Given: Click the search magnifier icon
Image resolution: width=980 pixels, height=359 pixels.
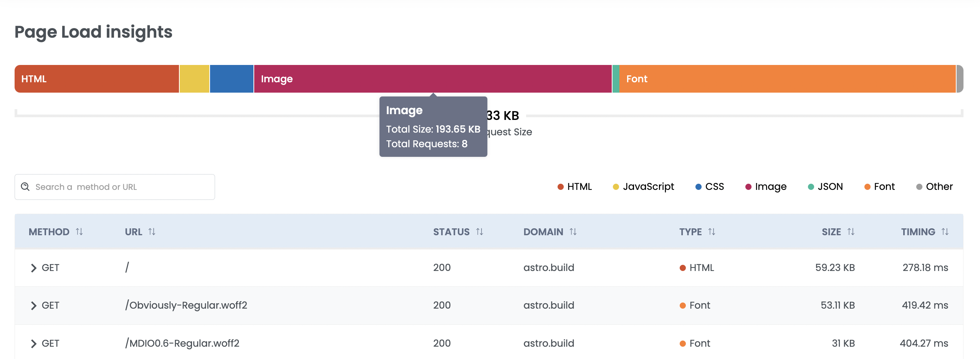Looking at the screenshot, I should [25, 187].
